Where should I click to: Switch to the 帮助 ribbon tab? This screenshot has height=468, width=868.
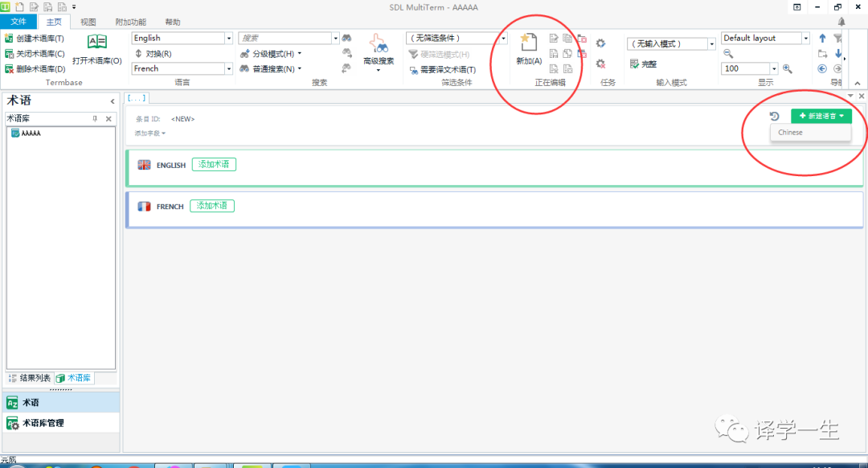173,23
